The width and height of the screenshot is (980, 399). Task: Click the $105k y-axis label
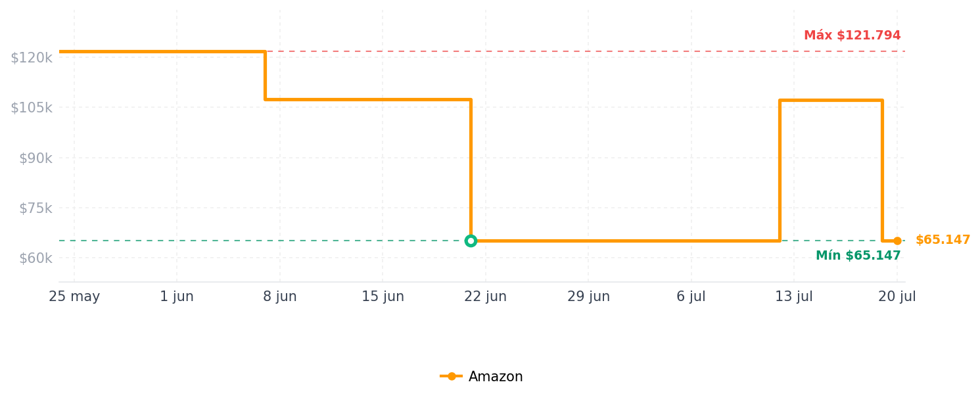click(32, 107)
